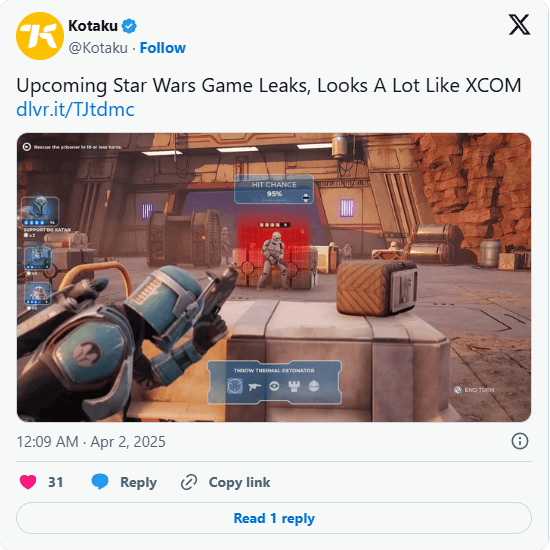Click the Read 1 reply button
The height and width of the screenshot is (550, 550).
point(274,518)
